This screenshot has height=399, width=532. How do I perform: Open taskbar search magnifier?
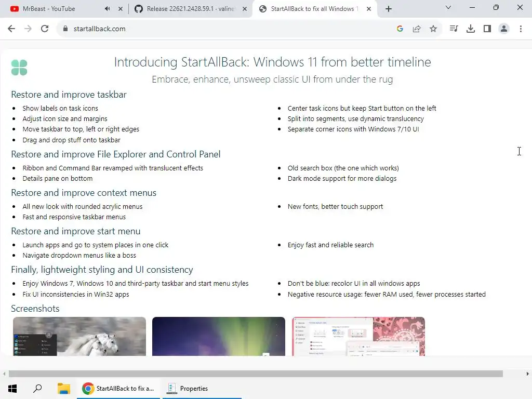[37, 389]
